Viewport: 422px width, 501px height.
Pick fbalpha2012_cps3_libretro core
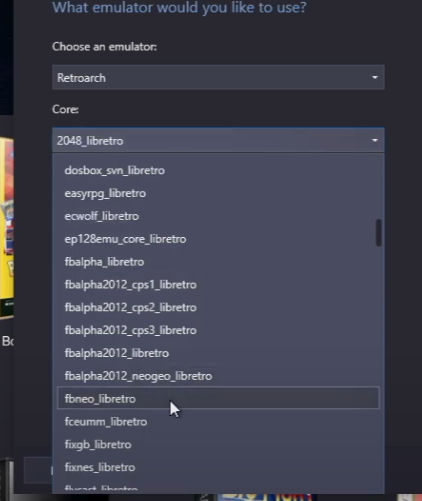coord(218,330)
